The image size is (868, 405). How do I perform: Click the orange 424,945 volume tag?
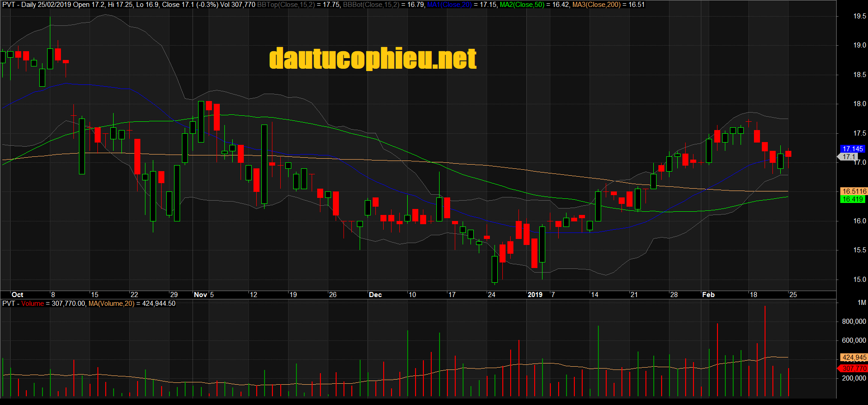pos(854,357)
